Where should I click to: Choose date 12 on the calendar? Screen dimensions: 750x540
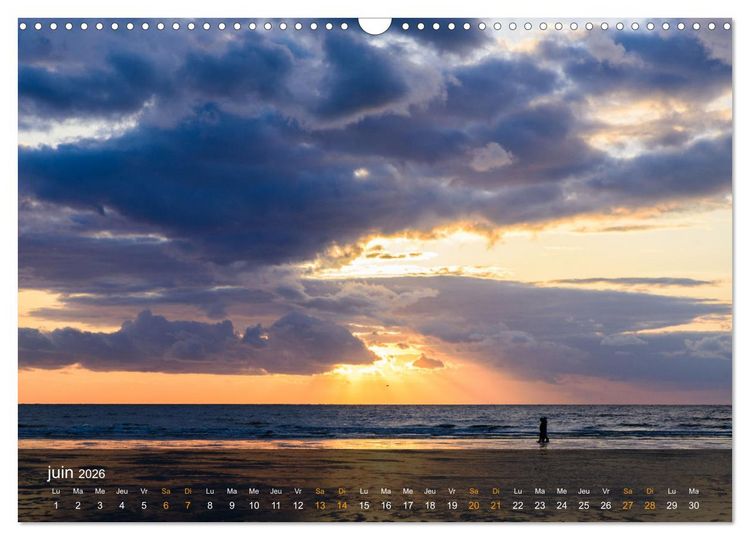pos(298,506)
